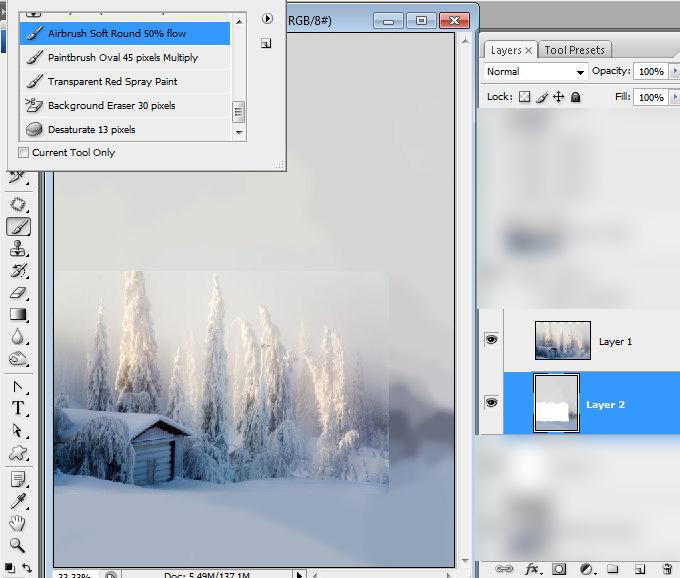Delete layer using the trash icon

click(x=667, y=569)
